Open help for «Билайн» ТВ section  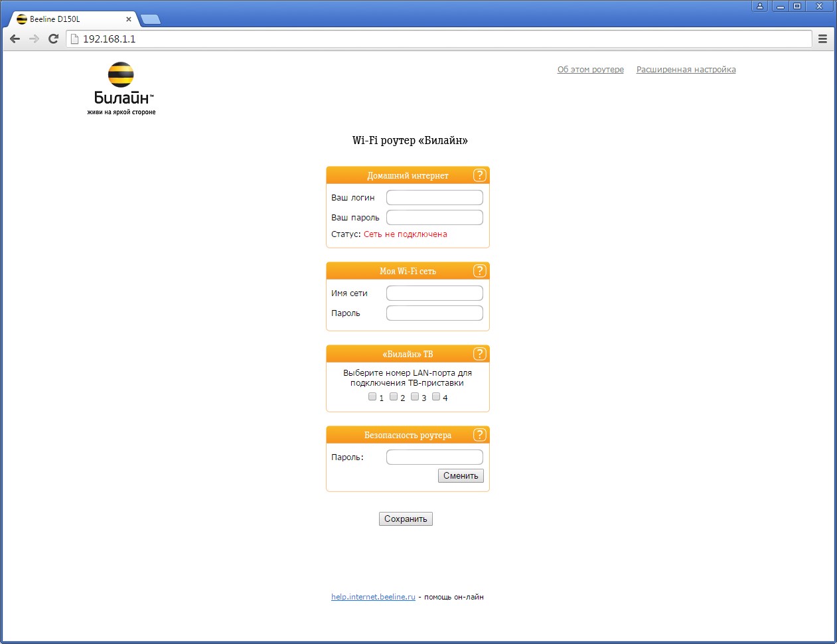(x=480, y=354)
